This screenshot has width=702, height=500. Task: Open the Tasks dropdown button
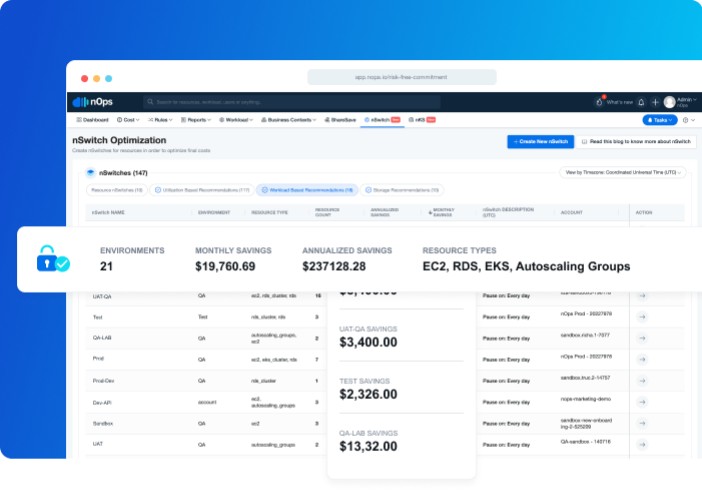tap(660, 120)
